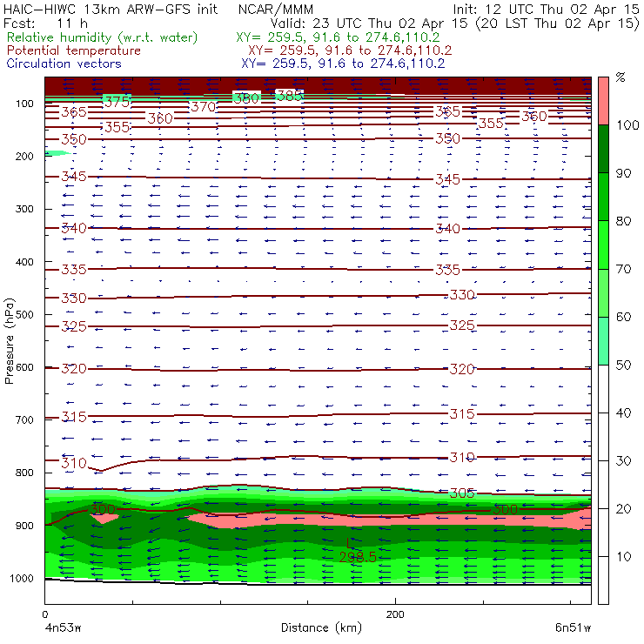
Task: Click the '40' colorbar scale label
Action: [623, 413]
